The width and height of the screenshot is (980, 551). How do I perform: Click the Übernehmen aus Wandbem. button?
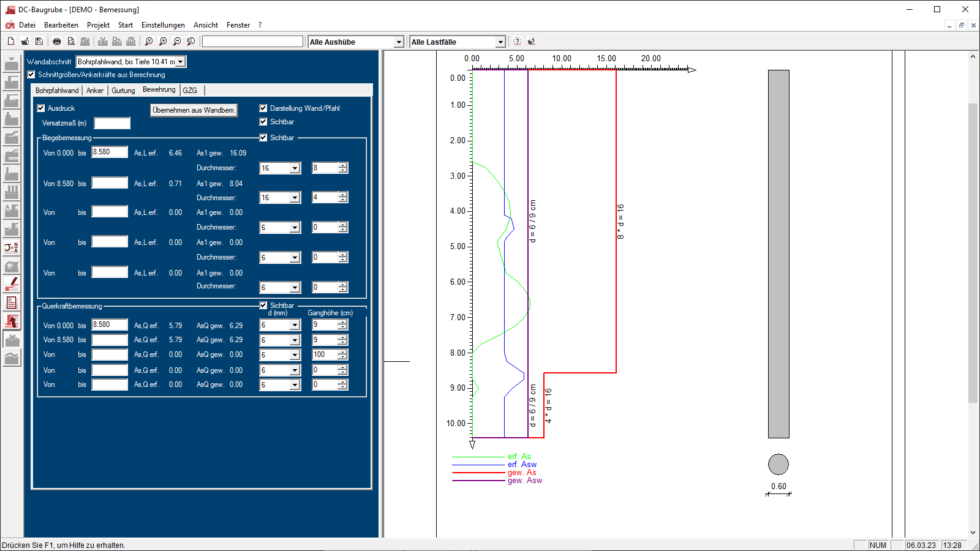click(x=194, y=110)
